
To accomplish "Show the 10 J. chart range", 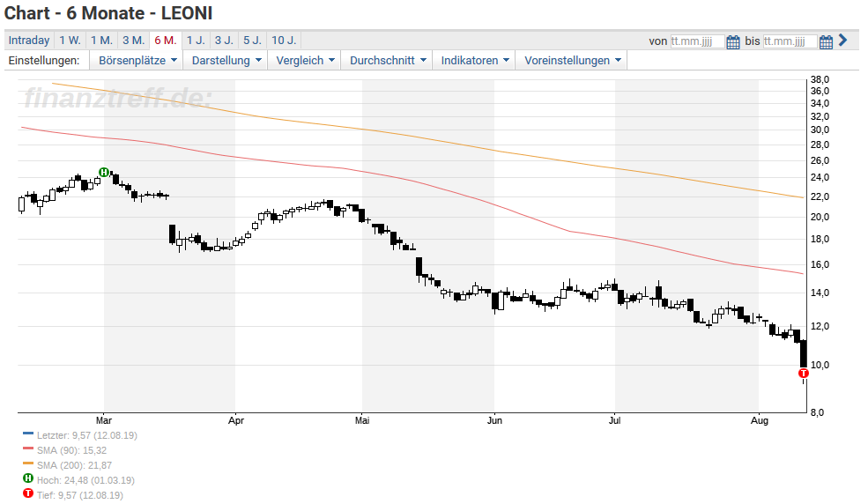I will [x=284, y=41].
